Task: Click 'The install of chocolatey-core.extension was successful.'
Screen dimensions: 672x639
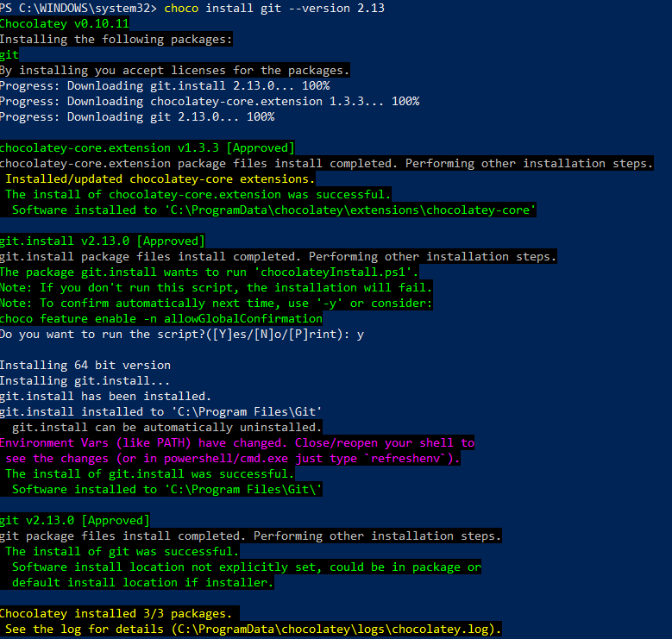Action: coord(198,194)
